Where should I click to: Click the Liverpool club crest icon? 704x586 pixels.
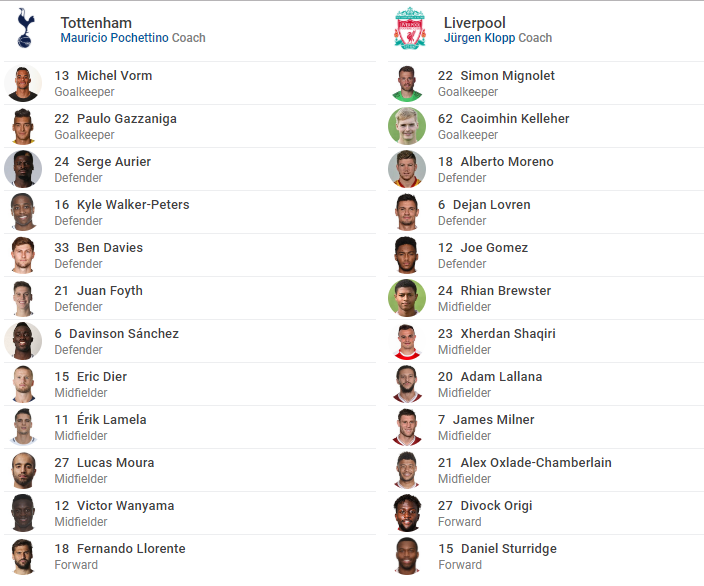[408, 28]
